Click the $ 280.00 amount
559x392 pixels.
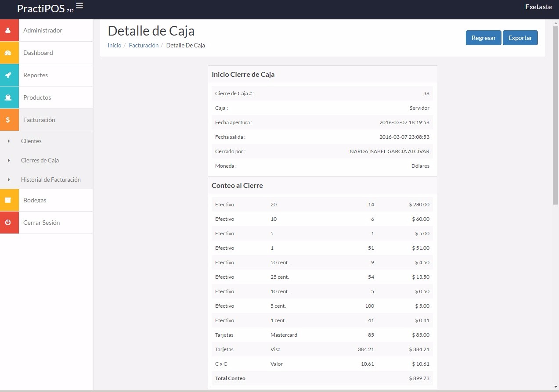pos(419,205)
